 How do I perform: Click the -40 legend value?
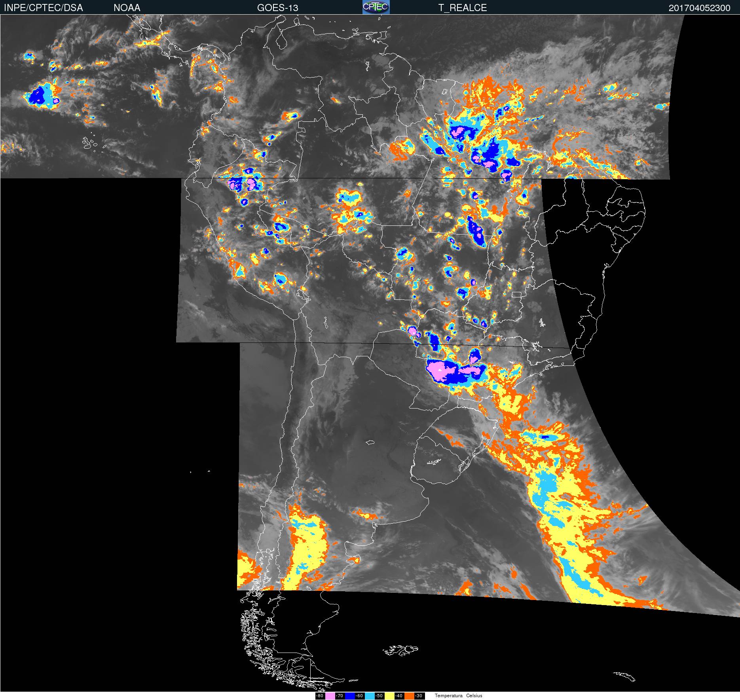pyautogui.click(x=399, y=696)
